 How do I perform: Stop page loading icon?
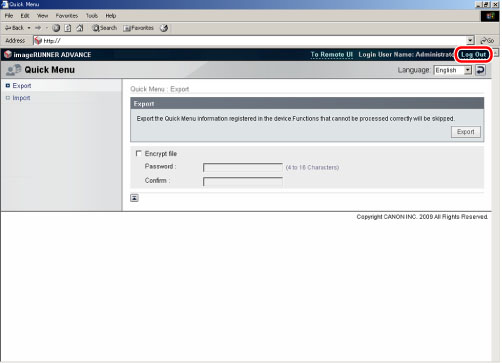pos(56,28)
